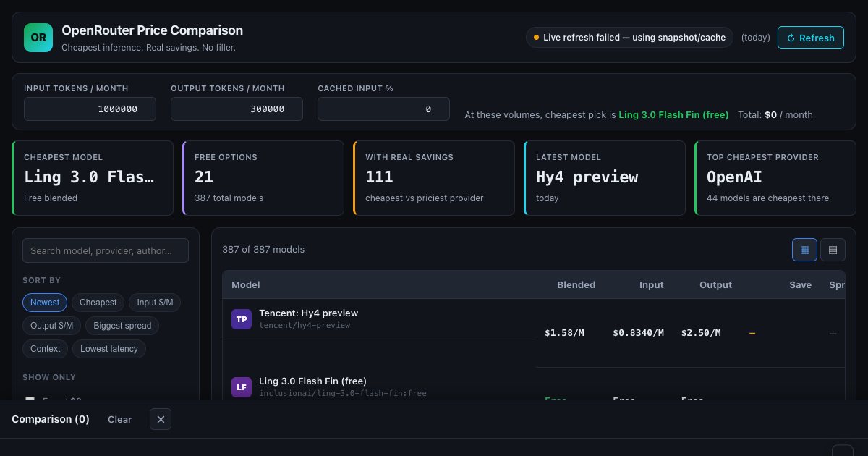Screen dimensions: 868x456
Task: Click the $2.50/M output price
Action: coord(701,333)
